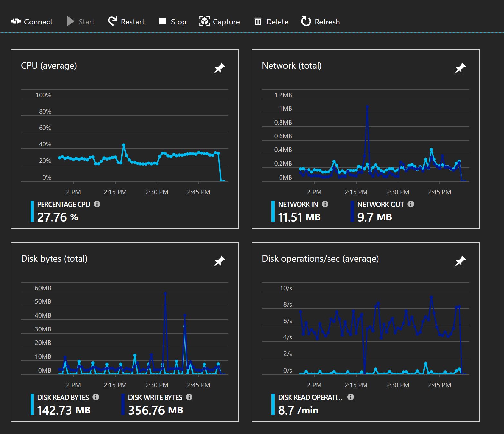
Task: Show info for Disk Read Bytes
Action: (96, 397)
